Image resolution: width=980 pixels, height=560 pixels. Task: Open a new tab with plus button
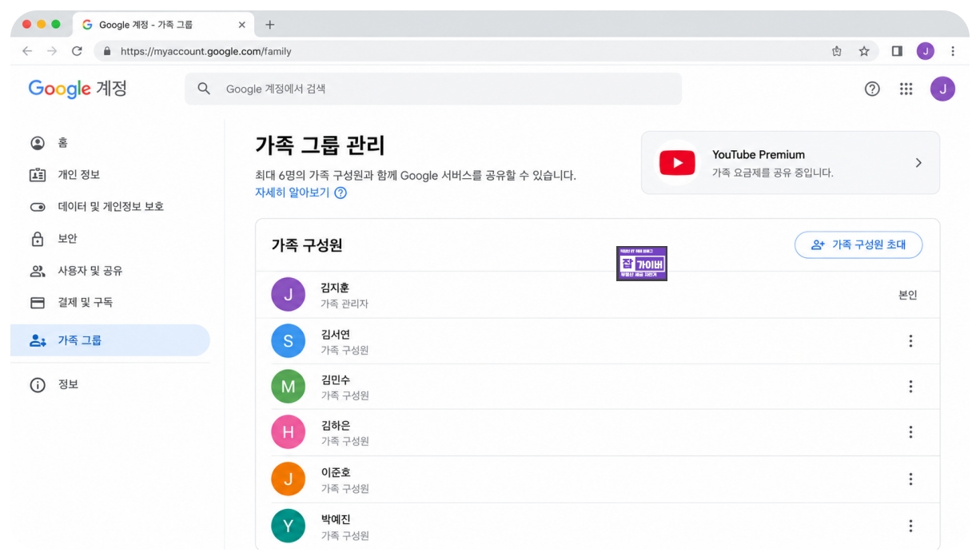tap(269, 25)
